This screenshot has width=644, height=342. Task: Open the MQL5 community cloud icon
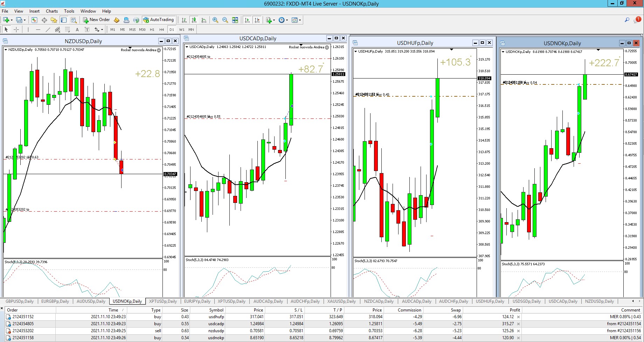(x=126, y=20)
